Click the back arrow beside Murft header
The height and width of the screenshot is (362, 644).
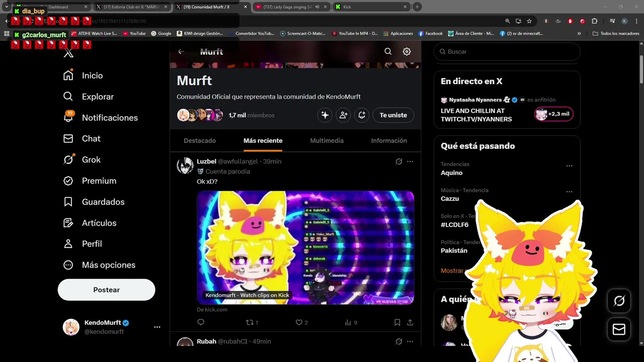coord(181,52)
